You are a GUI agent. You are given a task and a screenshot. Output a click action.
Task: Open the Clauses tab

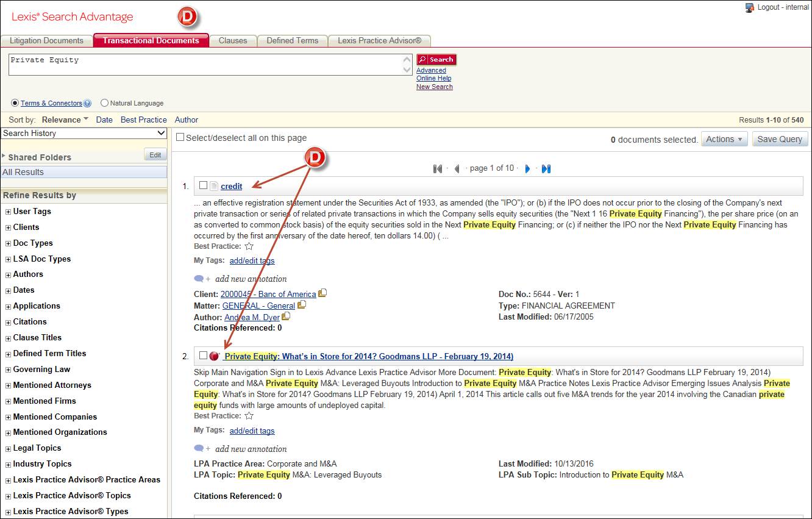point(233,40)
